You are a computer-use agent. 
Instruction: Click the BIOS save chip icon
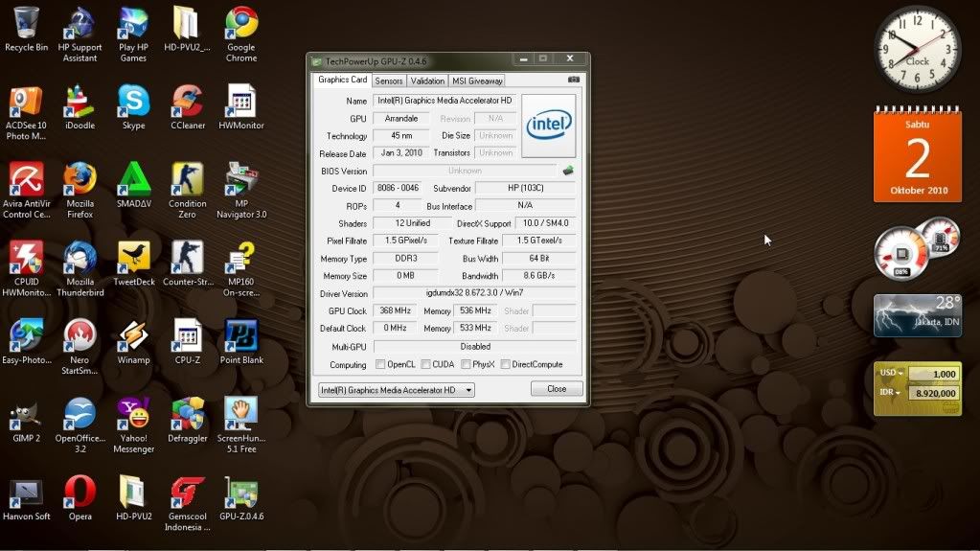(568, 171)
